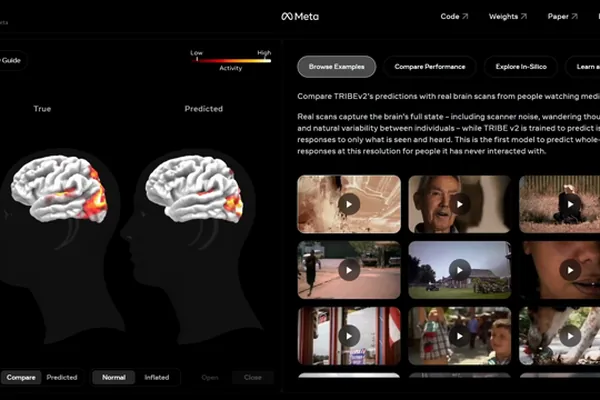The image size is (600, 400).
Task: Click the Close brain button
Action: 253,377
